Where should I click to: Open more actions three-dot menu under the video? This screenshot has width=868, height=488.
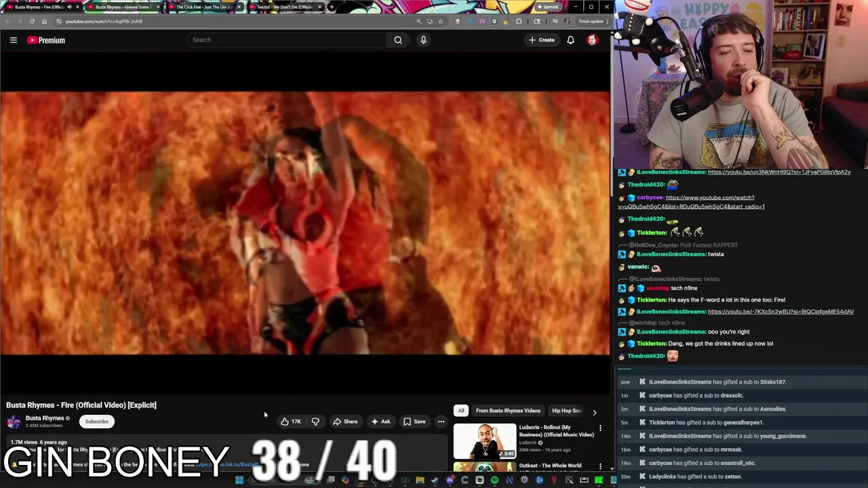click(441, 422)
